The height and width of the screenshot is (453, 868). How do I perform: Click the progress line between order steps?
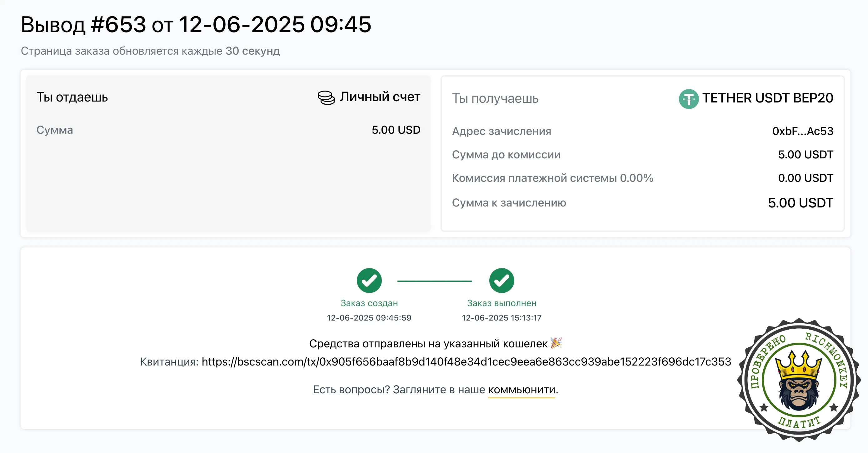434,281
